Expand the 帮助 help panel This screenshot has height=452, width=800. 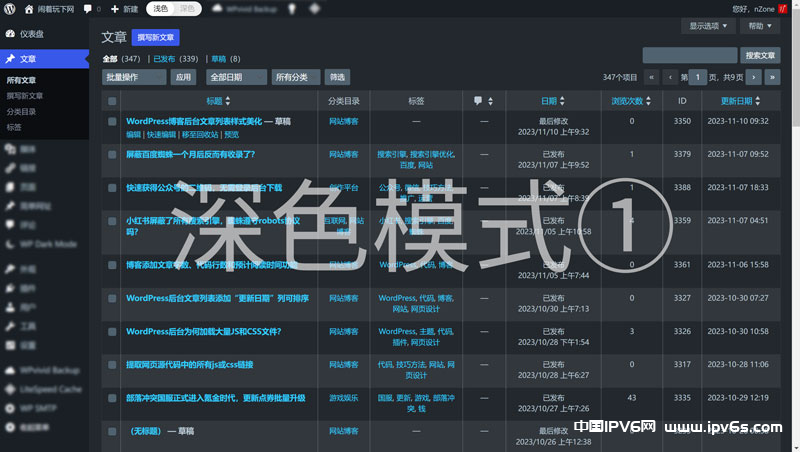point(760,26)
